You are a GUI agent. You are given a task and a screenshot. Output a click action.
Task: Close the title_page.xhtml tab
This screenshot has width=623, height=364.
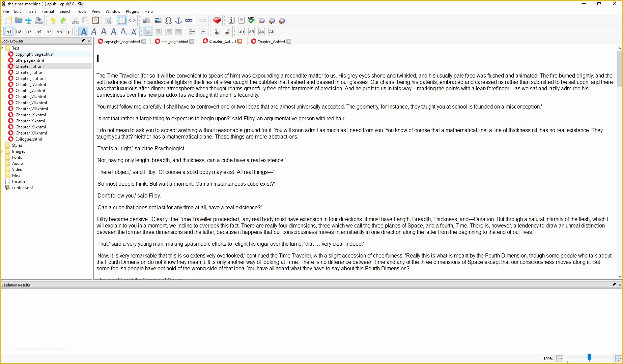click(192, 41)
